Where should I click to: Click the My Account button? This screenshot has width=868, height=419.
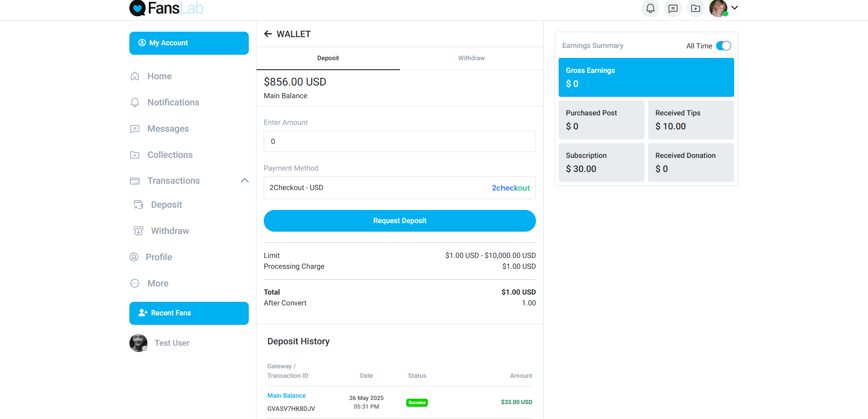[189, 43]
